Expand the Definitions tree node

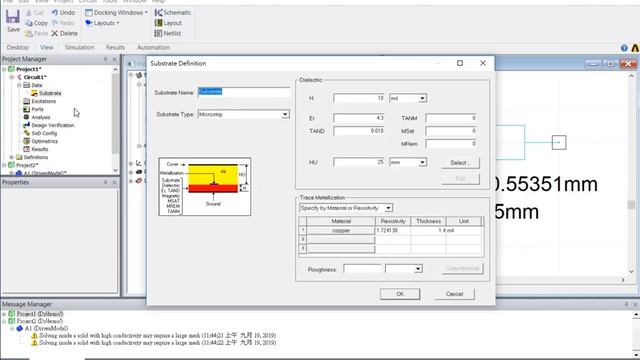coord(11,157)
